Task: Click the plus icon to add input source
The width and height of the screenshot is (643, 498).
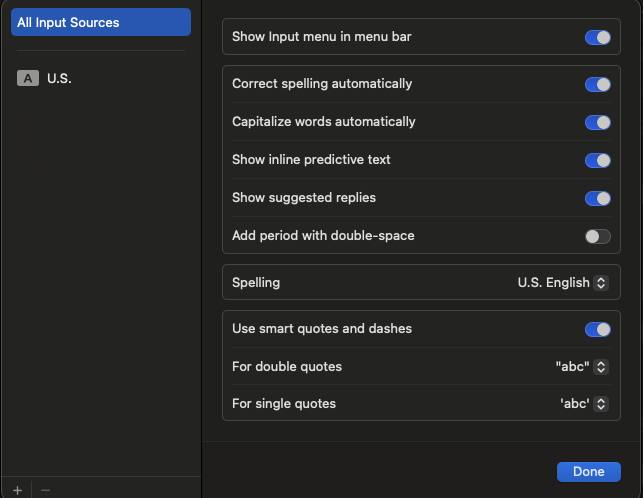Action: click(17, 490)
